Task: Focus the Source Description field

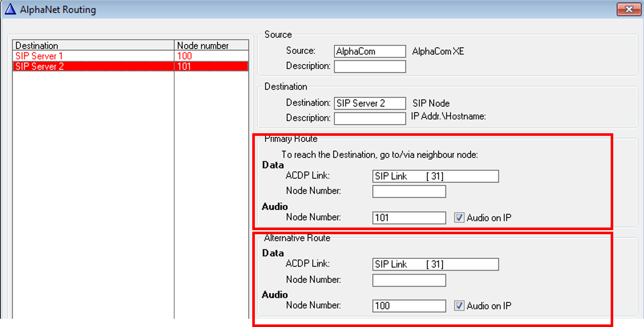Action: click(370, 67)
